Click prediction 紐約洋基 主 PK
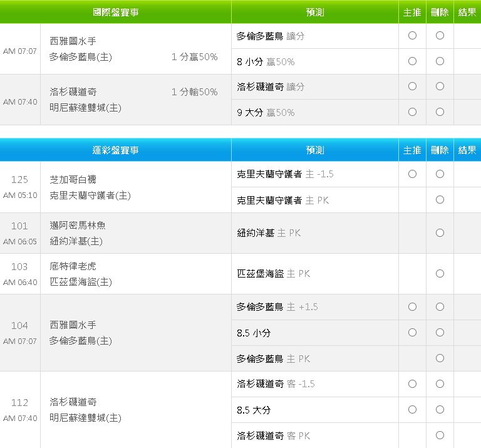The width and height of the screenshot is (481, 448). pyautogui.click(x=269, y=233)
